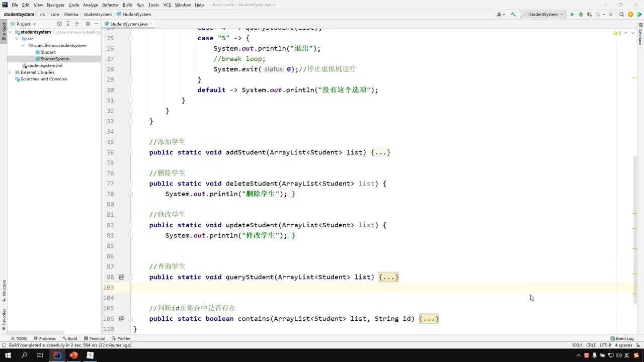
Task: Select Scratches and Consoles node
Action: tap(41, 79)
